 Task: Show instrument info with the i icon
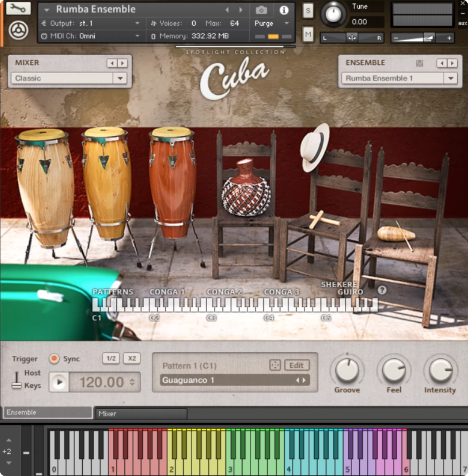(x=284, y=10)
